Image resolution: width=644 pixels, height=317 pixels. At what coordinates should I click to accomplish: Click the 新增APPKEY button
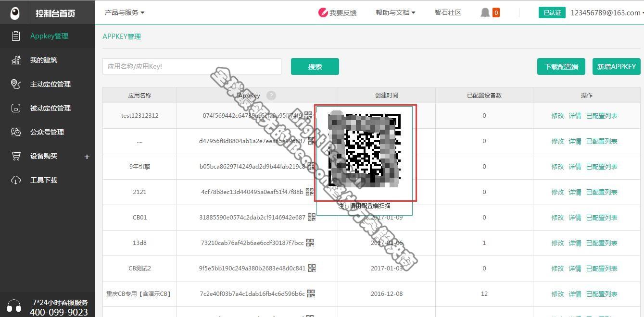(616, 67)
